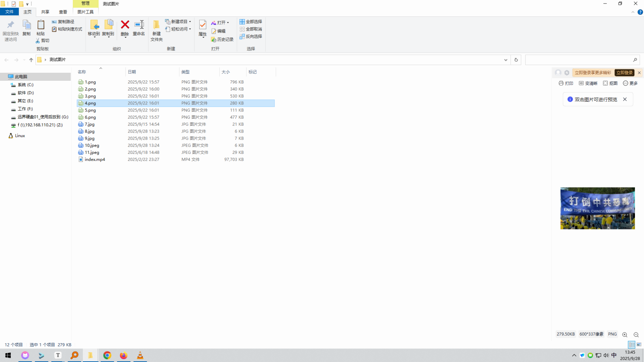Screen dimensions: 644x362
Task: Expand the address bar history dropdown
Action: (505, 60)
